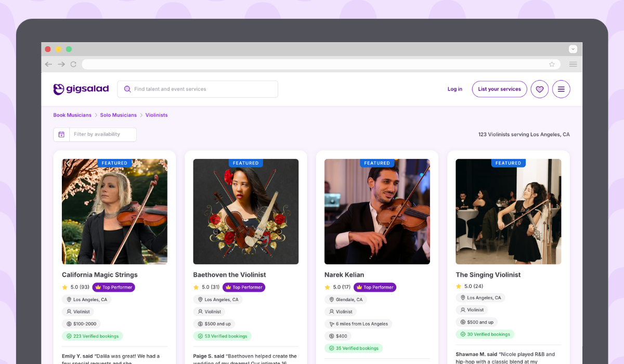Click the search magnifier icon

pyautogui.click(x=127, y=89)
